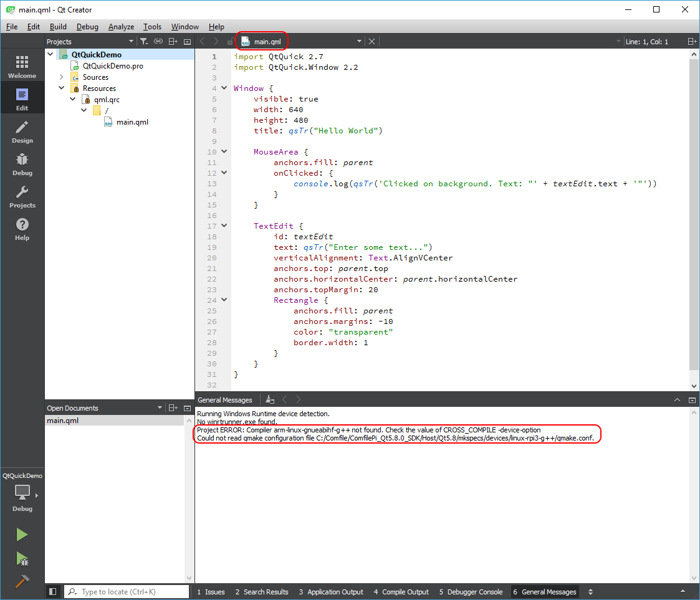The width and height of the screenshot is (700, 600).
Task: Toggle the left sidebar visibility
Action: click(52, 592)
